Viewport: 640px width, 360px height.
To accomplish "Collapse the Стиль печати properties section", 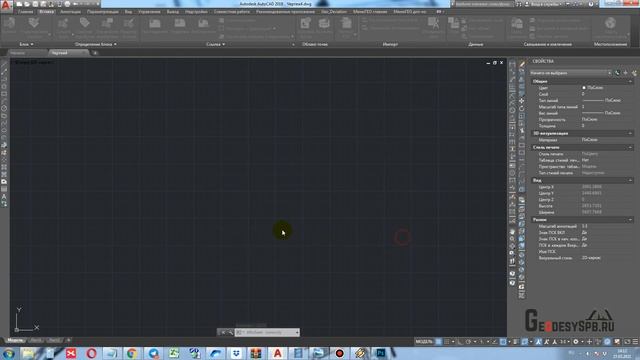I will click(630, 147).
